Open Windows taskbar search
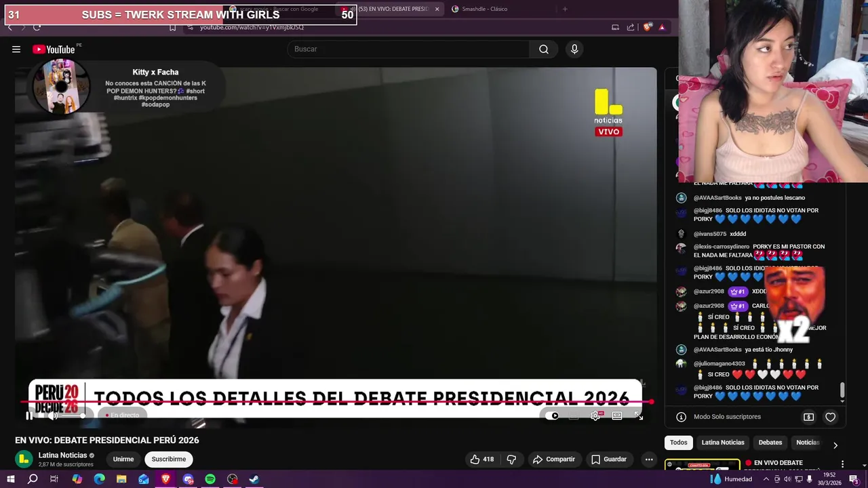 click(33, 479)
